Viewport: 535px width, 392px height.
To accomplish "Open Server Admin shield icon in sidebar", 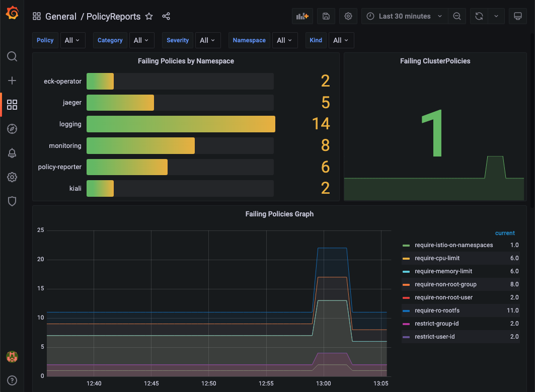I will (12, 201).
